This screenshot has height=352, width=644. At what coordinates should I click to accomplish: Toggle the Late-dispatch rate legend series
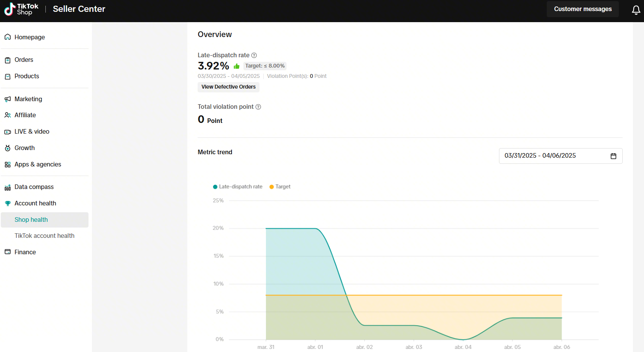tap(238, 187)
